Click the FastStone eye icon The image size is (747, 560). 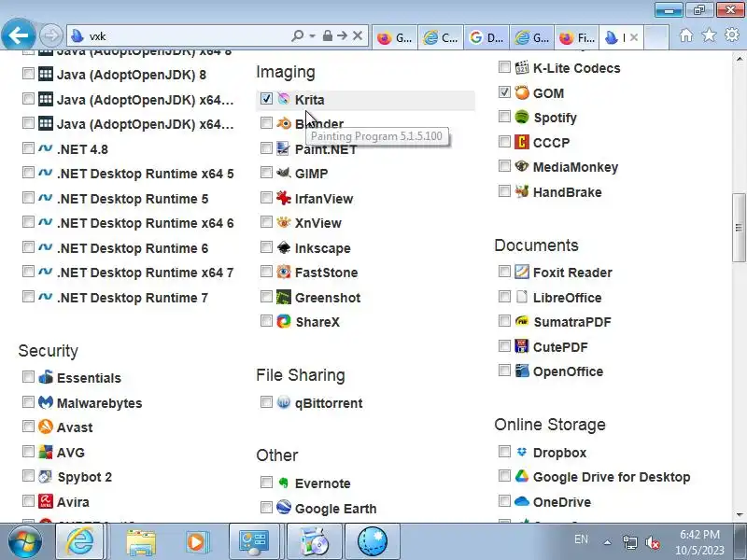[x=284, y=272]
